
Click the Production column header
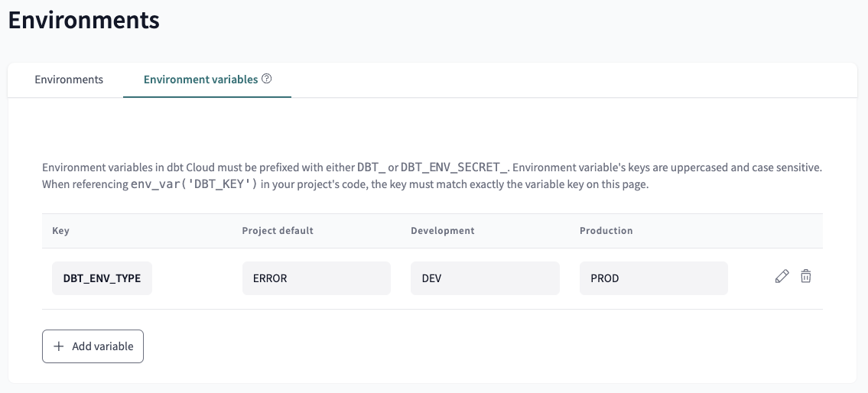(606, 231)
